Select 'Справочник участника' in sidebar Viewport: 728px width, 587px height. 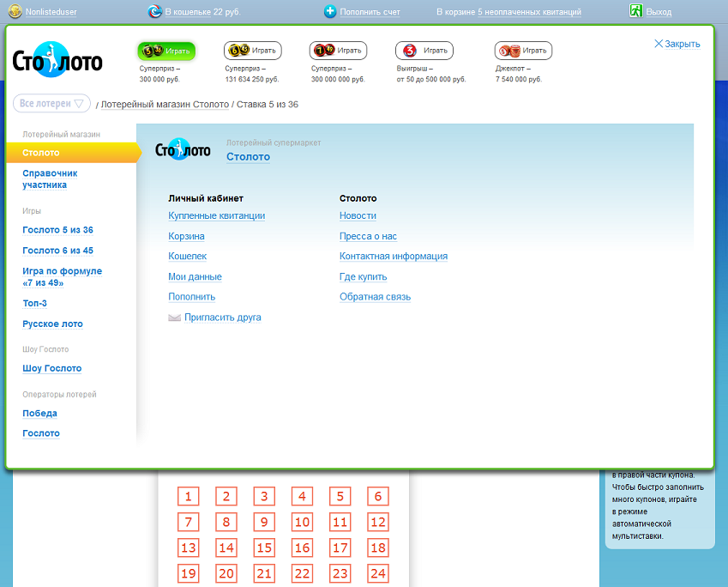(x=50, y=179)
